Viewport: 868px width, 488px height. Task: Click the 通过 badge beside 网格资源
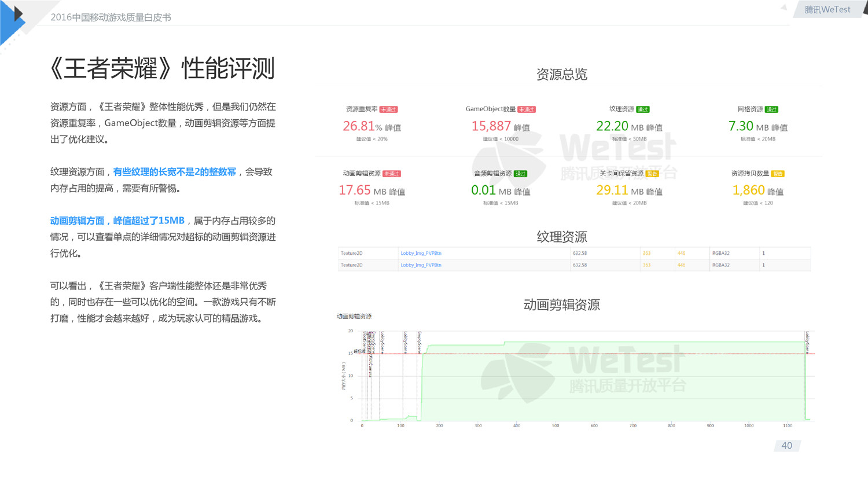coord(771,109)
